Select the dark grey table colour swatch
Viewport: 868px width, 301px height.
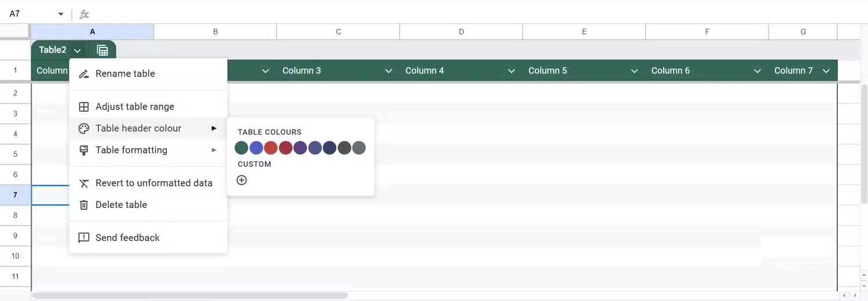[344, 148]
